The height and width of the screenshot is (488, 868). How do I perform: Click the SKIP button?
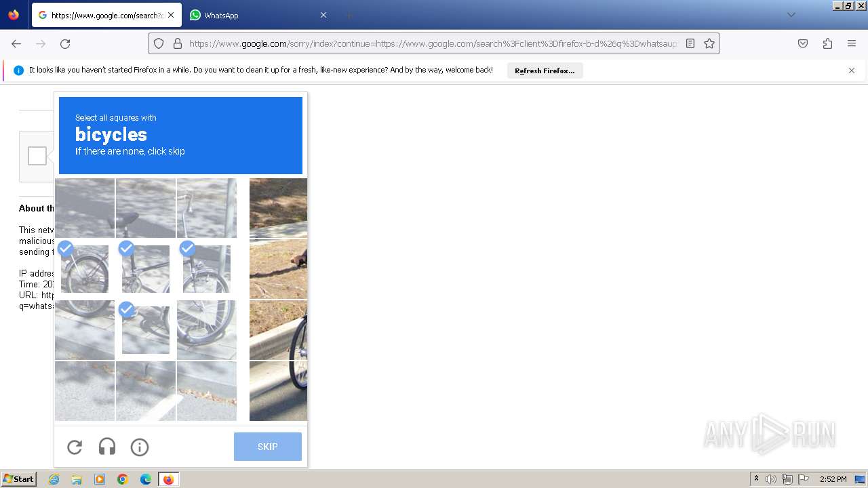click(268, 447)
